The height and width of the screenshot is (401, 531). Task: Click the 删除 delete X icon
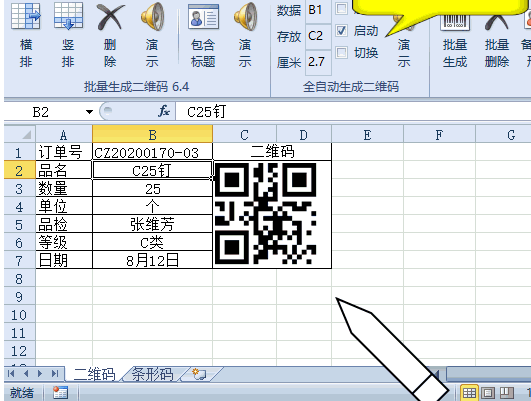pyautogui.click(x=110, y=17)
